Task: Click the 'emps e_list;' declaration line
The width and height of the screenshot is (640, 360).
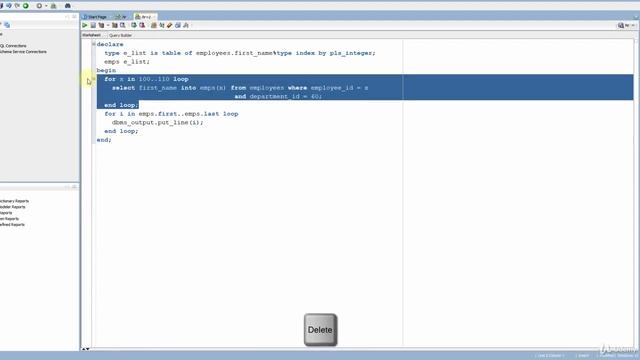Action: click(x=127, y=62)
